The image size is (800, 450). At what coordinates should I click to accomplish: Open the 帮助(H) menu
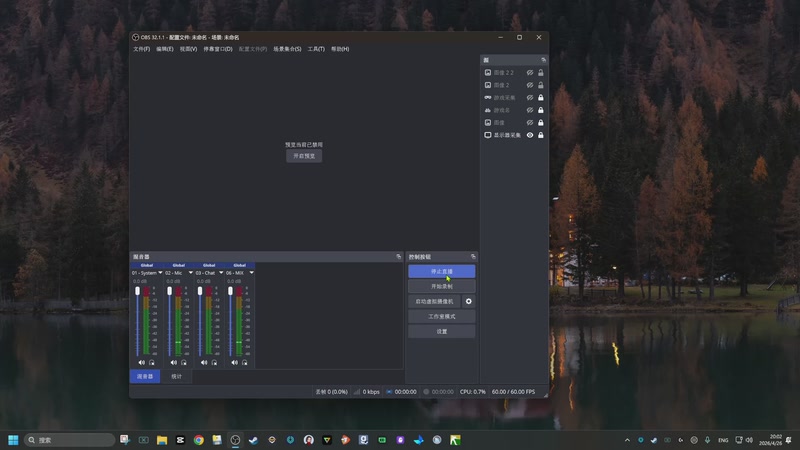pyautogui.click(x=340, y=49)
